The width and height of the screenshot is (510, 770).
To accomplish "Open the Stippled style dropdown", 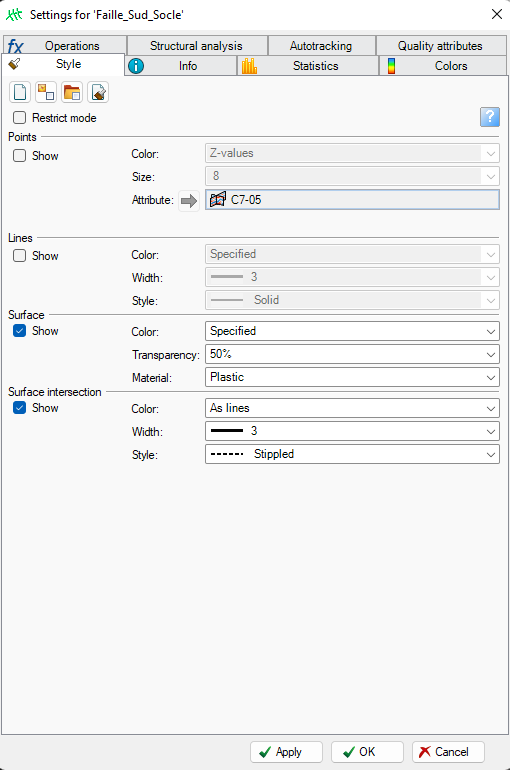I will (352, 454).
